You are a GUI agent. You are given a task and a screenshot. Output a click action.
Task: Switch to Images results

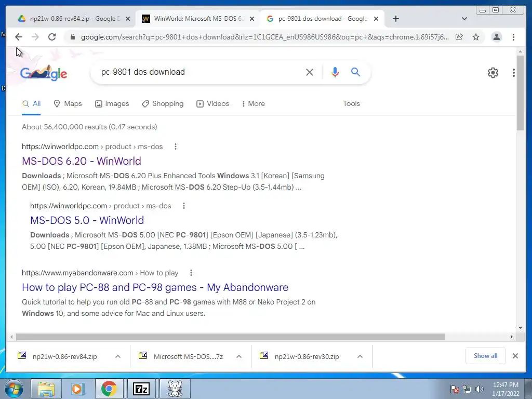(x=112, y=104)
